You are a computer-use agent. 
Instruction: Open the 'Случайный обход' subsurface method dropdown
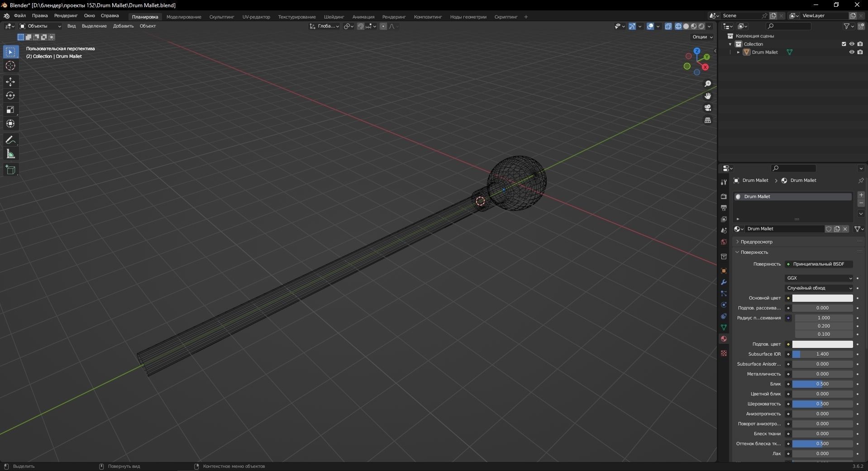point(819,288)
